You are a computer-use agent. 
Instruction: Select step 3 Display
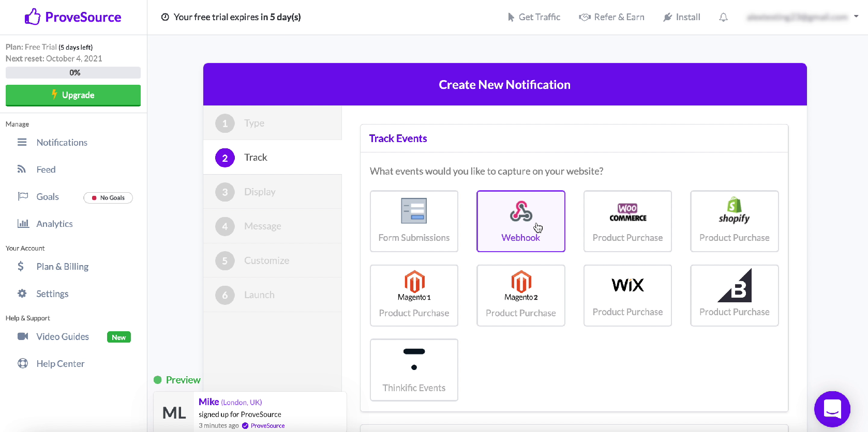point(273,192)
